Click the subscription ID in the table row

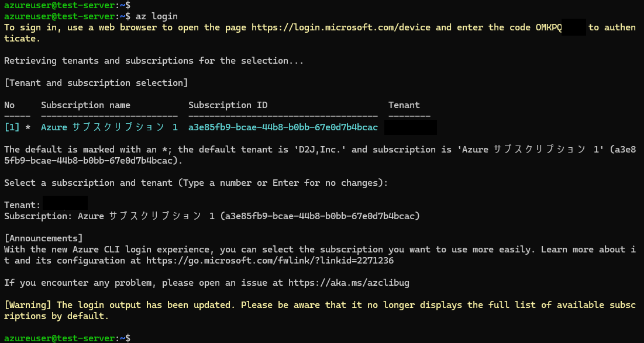(283, 127)
